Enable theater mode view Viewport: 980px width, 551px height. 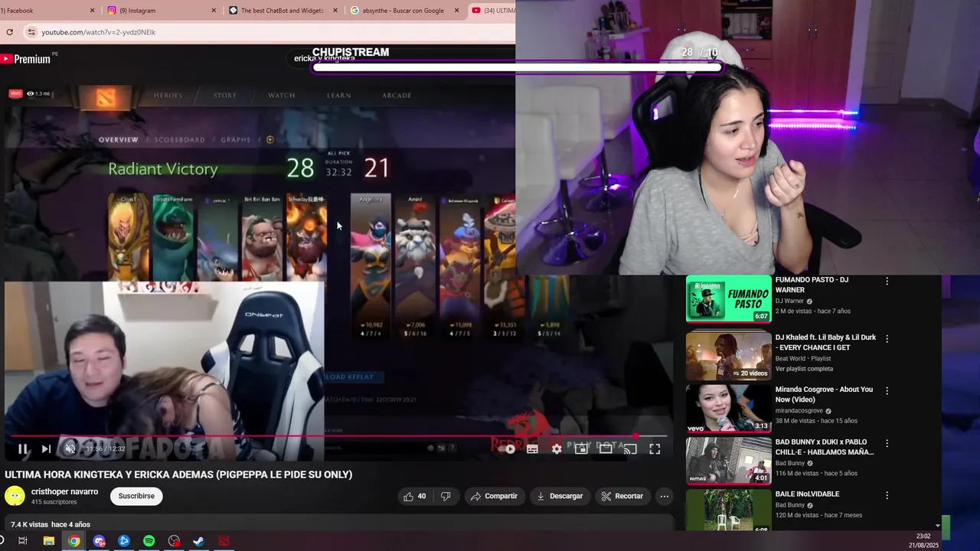pyautogui.click(x=606, y=449)
